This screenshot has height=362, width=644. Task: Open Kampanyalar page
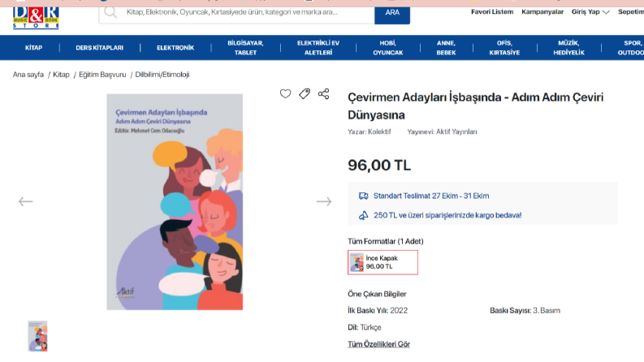542,12
